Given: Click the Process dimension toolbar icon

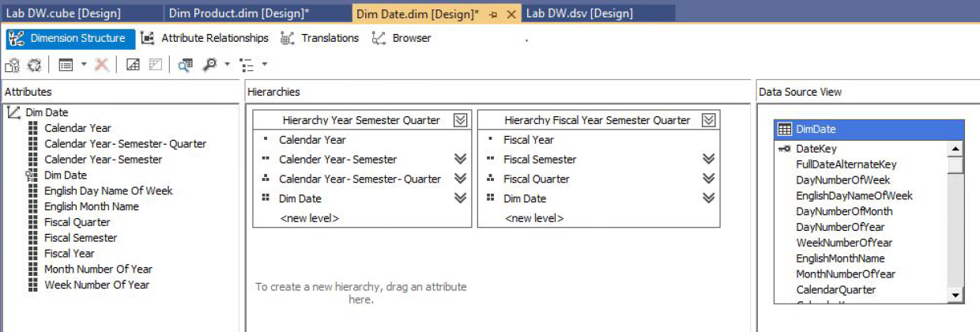Looking at the screenshot, I should click(35, 65).
